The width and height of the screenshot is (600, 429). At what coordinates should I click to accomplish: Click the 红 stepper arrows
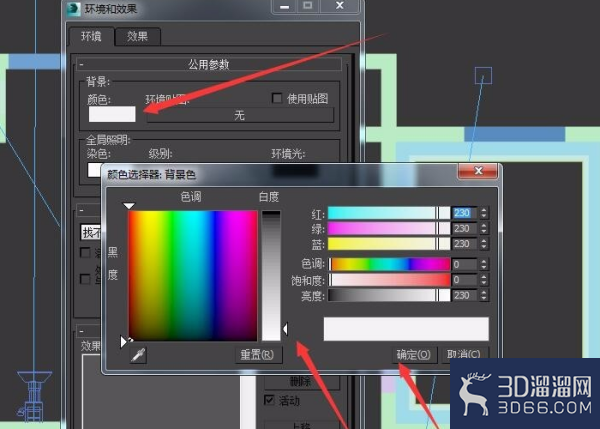tap(484, 213)
